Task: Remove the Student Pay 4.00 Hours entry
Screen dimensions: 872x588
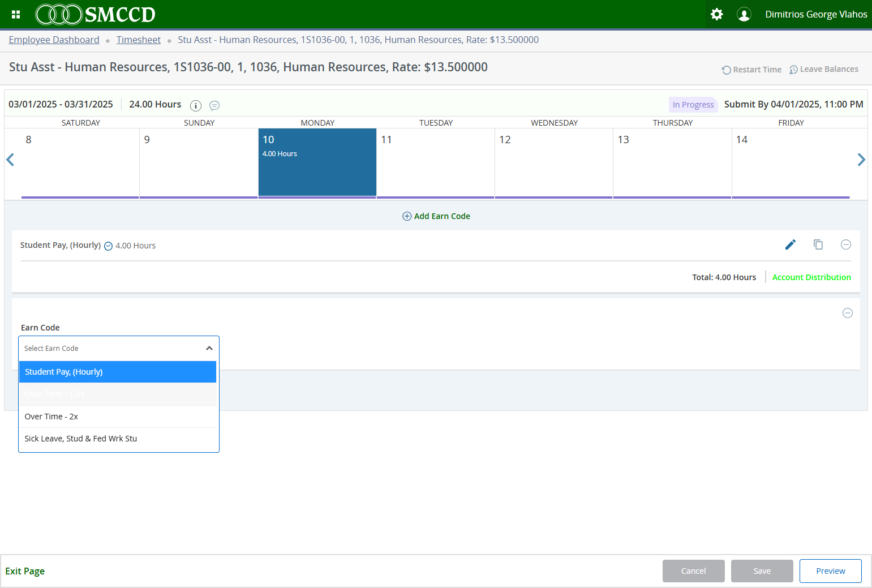Action: point(846,244)
